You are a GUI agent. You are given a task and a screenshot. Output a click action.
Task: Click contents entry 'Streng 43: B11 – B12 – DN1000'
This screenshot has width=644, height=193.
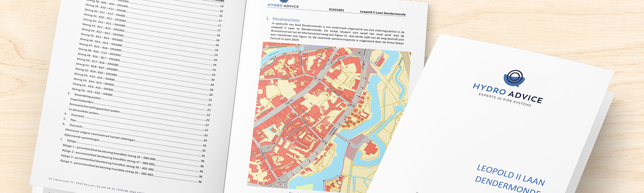point(103,28)
